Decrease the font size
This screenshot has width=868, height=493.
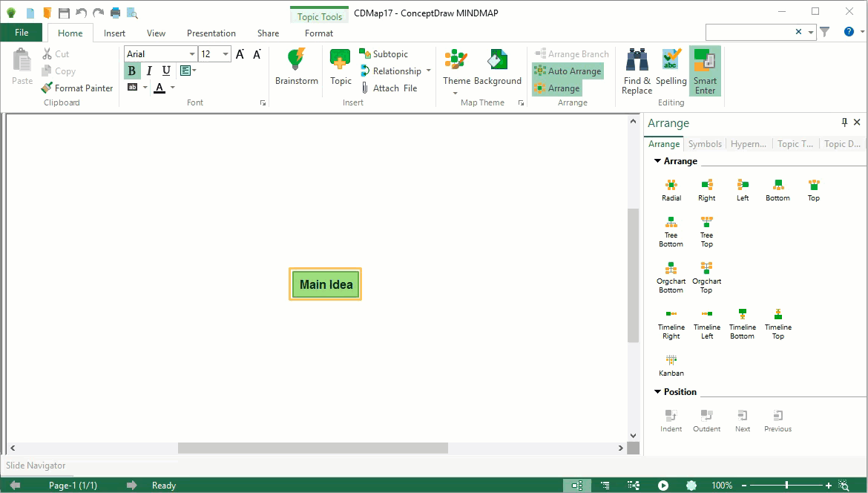pos(257,53)
